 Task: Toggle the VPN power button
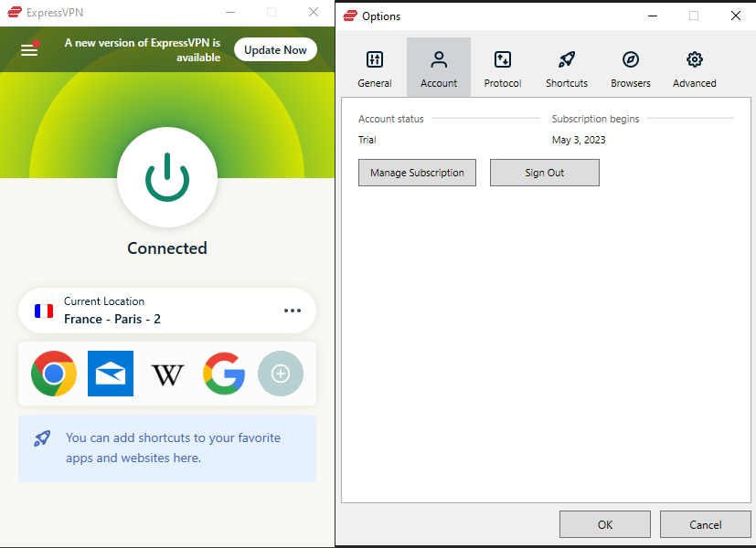pyautogui.click(x=167, y=177)
